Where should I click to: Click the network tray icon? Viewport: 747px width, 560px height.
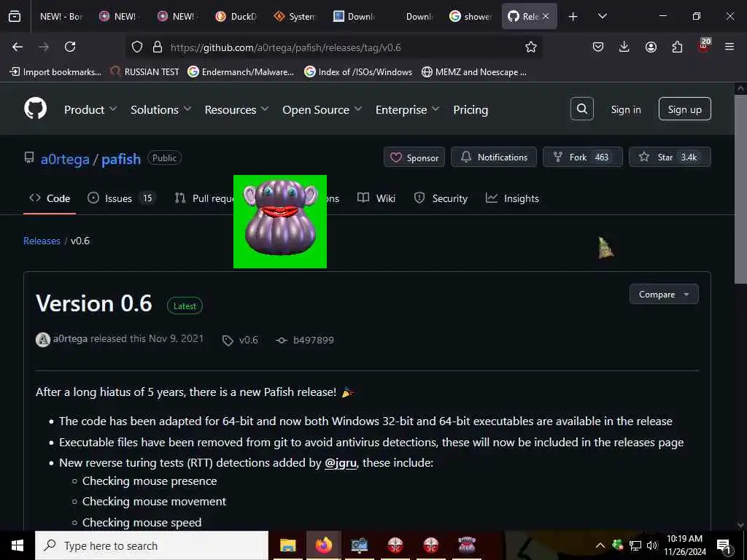pos(635,545)
